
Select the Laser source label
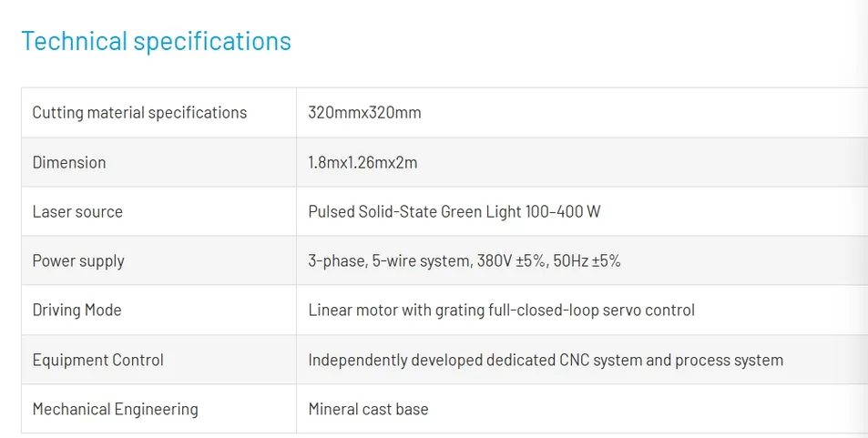tap(77, 211)
